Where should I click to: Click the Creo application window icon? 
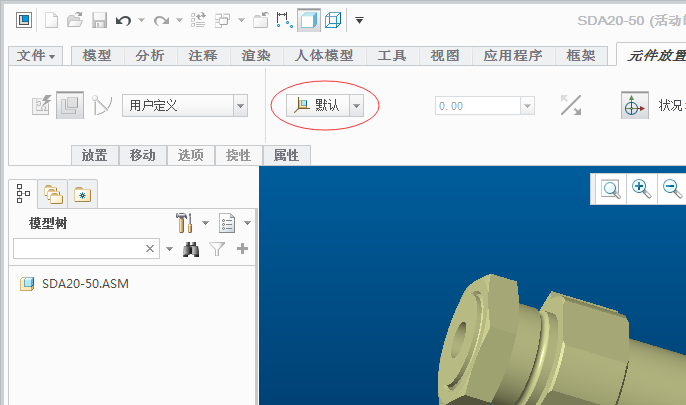(x=24, y=20)
